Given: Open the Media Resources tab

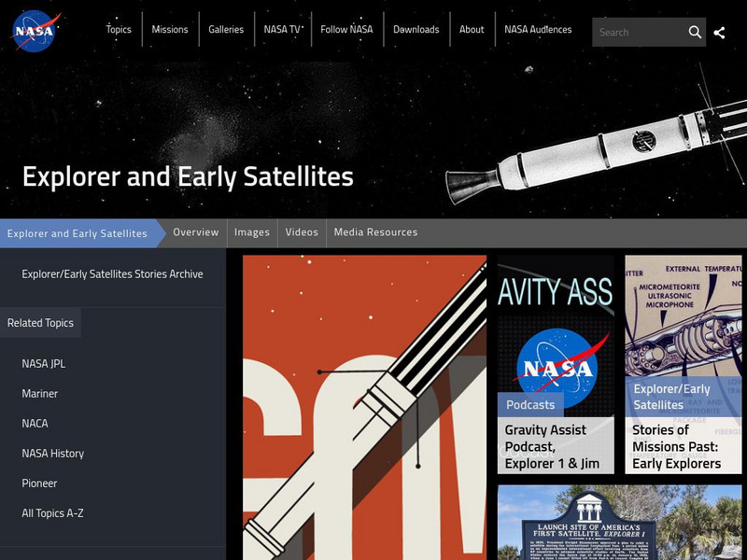Looking at the screenshot, I should pyautogui.click(x=373, y=231).
